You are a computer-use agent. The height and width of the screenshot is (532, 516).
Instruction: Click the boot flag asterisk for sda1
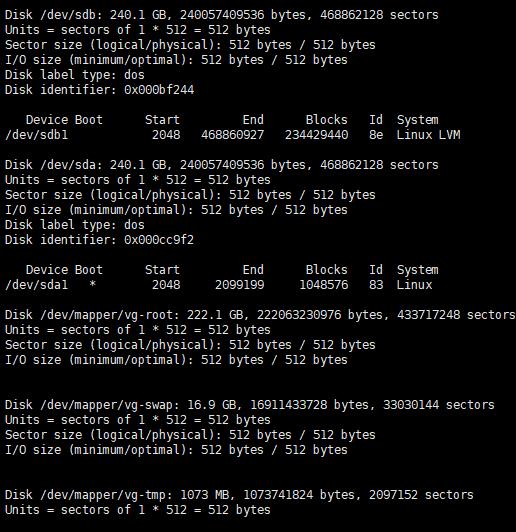pyautogui.click(x=92, y=284)
